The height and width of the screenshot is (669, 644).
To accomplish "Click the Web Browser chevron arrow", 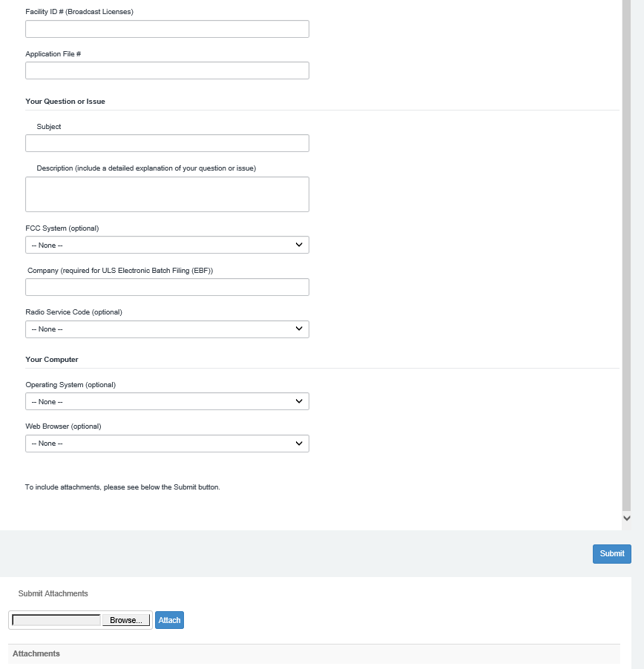I will click(x=299, y=444).
